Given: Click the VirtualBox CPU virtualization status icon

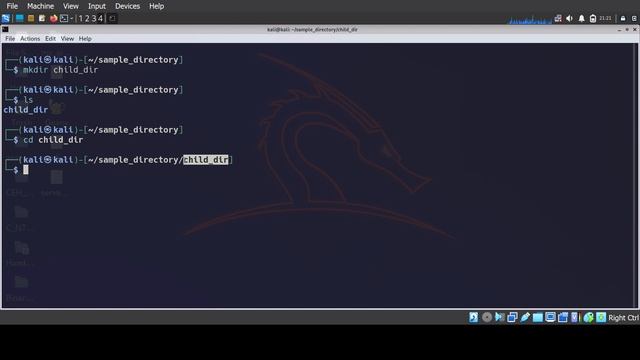Looking at the screenshot, I should point(574,317).
